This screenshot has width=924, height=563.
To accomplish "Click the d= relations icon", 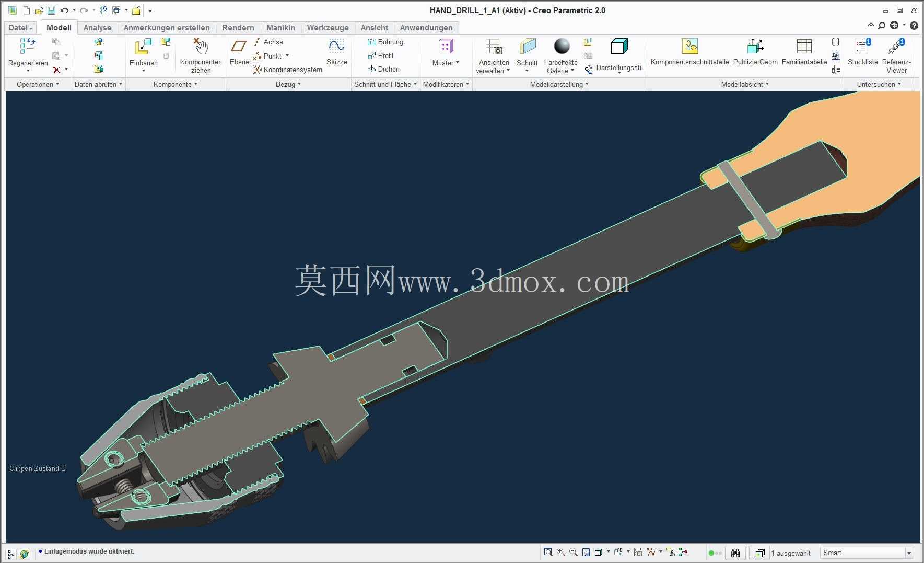I will tap(836, 70).
